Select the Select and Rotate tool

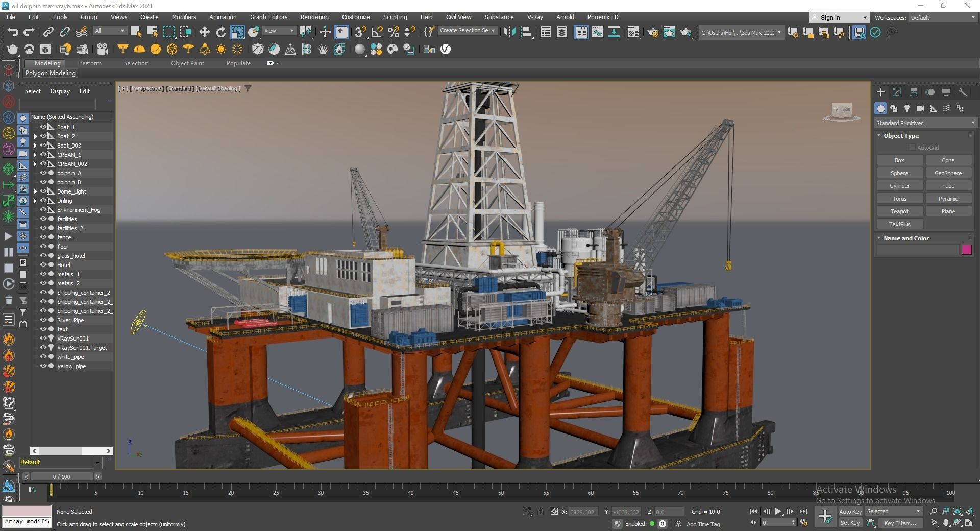click(x=221, y=32)
